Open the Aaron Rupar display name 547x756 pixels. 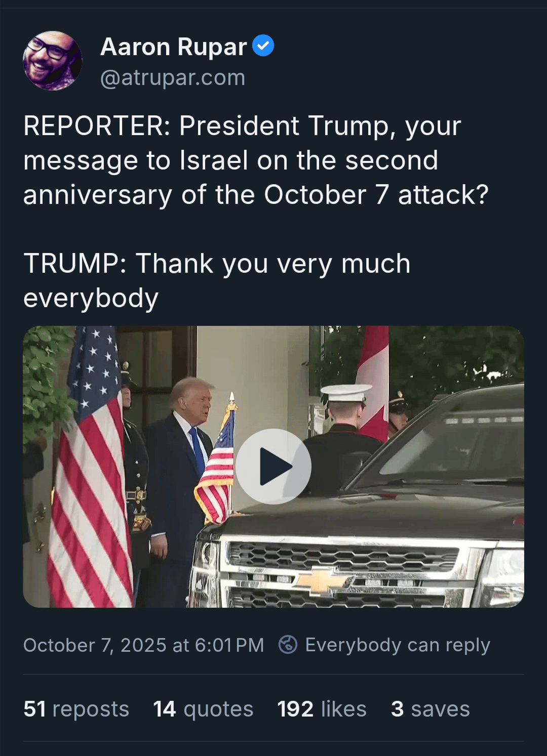point(174,47)
